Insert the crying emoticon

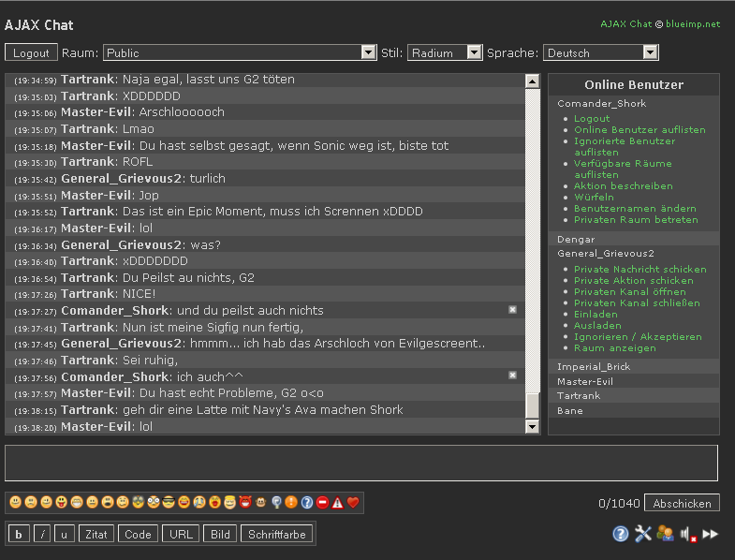199,503
